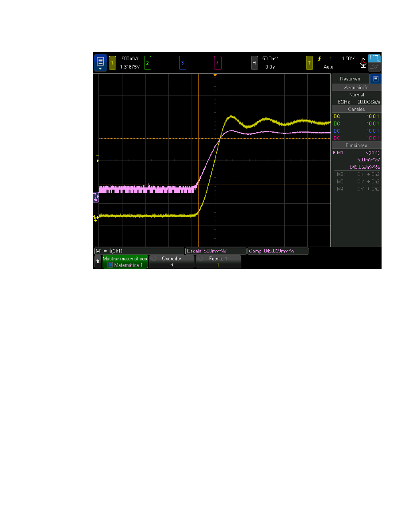Click the green DC 10.0:1 channel row
Viewport: 420px width, 515px height.
(356, 123)
